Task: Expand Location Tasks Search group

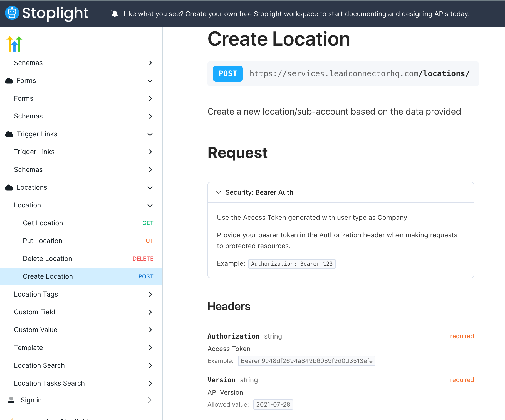Action: pos(81,383)
